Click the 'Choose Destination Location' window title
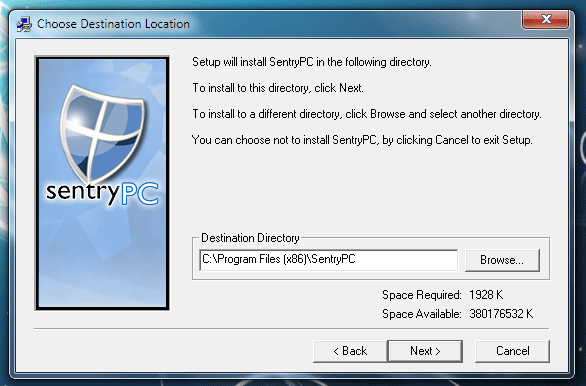The image size is (586, 386). point(113,24)
